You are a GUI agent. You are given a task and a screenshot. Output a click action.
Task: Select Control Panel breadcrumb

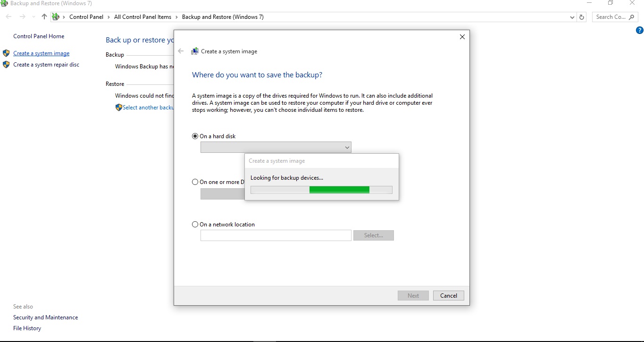(86, 17)
